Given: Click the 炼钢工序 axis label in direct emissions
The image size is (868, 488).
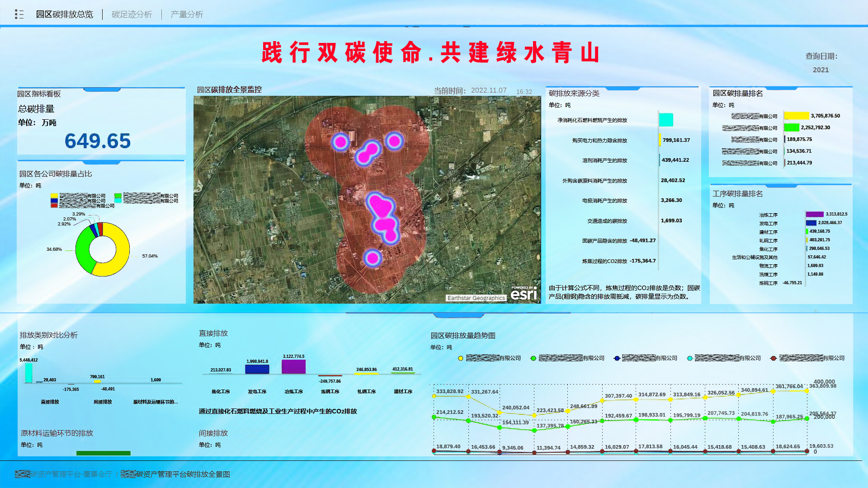Looking at the screenshot, I should tap(330, 392).
